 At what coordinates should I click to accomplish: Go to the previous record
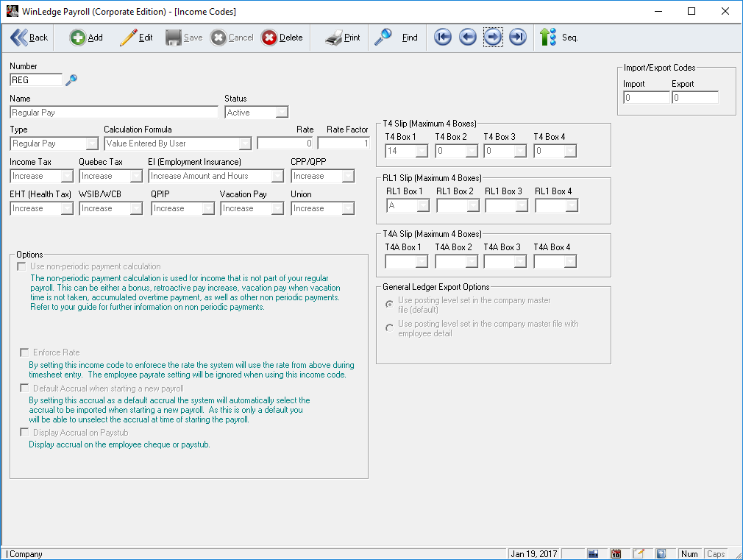pos(467,38)
